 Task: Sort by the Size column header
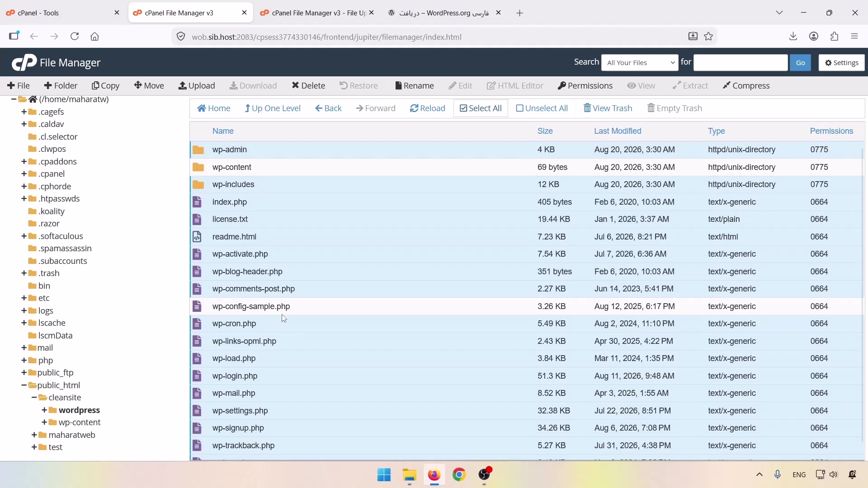tap(545, 131)
